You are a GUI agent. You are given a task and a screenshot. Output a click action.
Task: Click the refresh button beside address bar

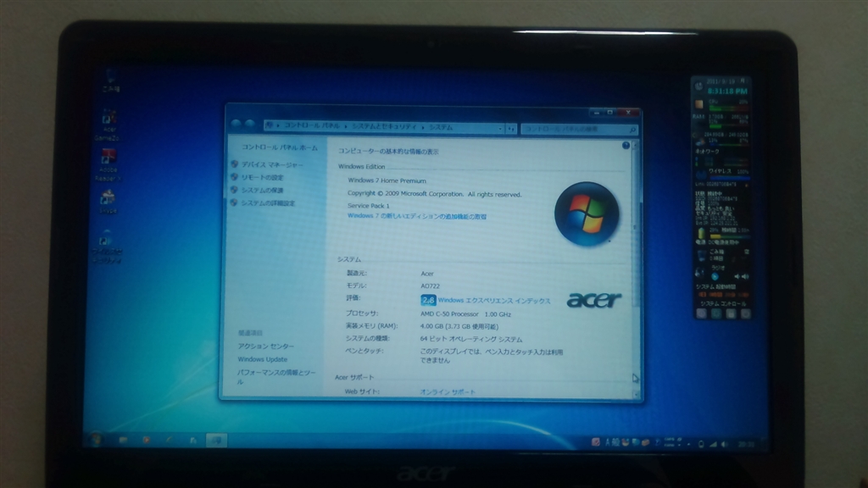(x=511, y=129)
